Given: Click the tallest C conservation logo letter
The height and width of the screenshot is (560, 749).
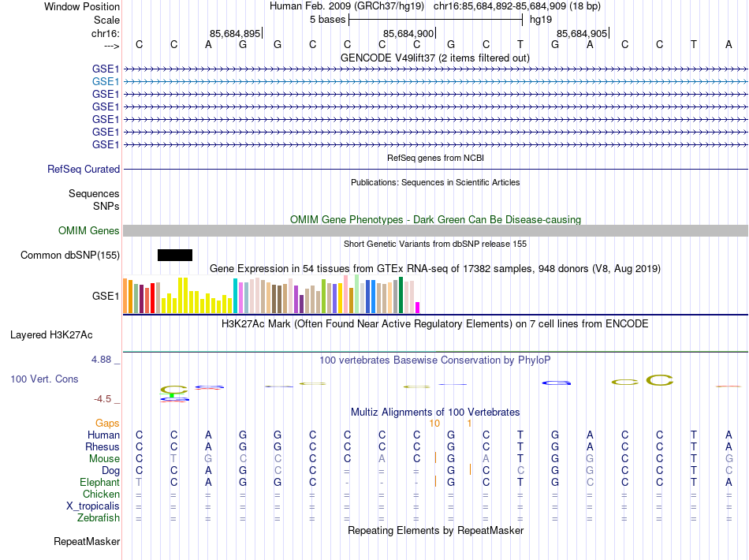Looking at the screenshot, I should [x=660, y=380].
